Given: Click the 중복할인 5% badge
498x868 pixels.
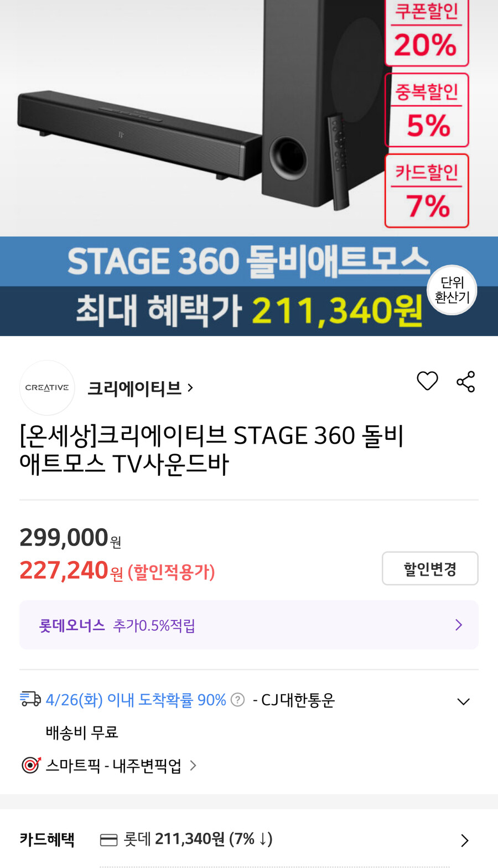Looking at the screenshot, I should tap(427, 110).
